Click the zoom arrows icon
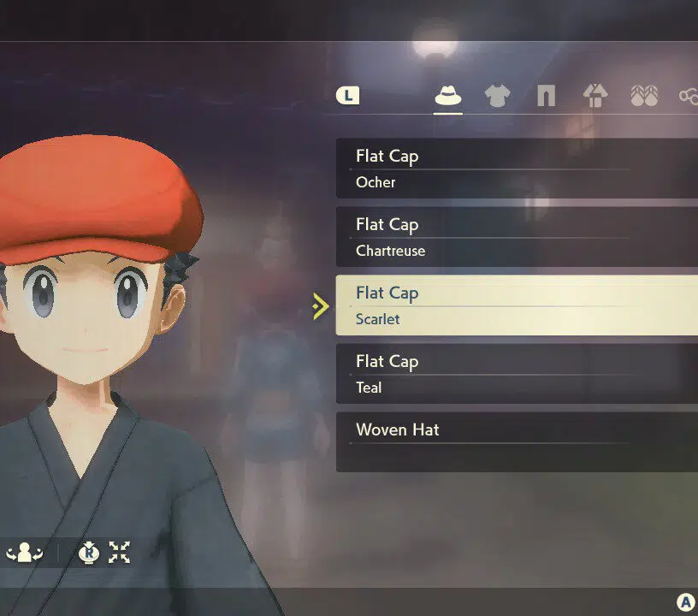 coord(119,553)
